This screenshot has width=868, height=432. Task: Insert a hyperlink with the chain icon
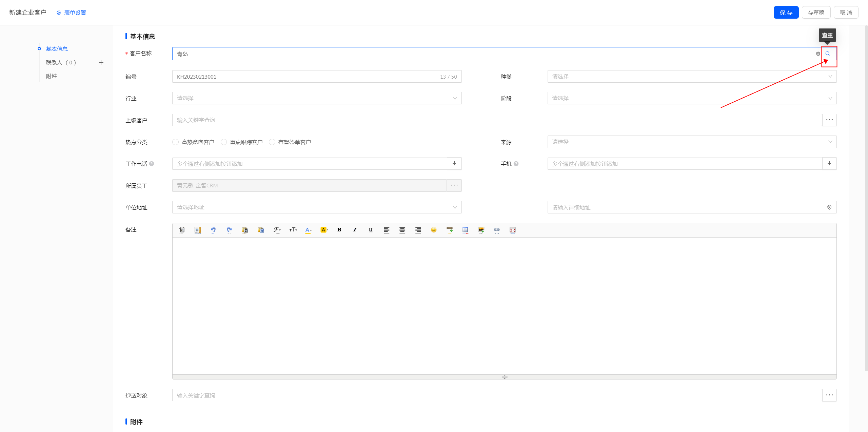pyautogui.click(x=497, y=230)
